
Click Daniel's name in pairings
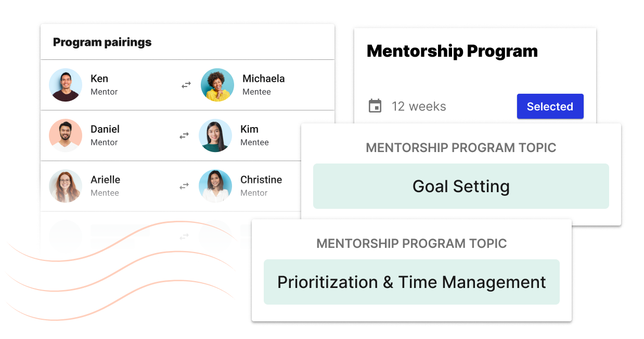click(x=105, y=129)
